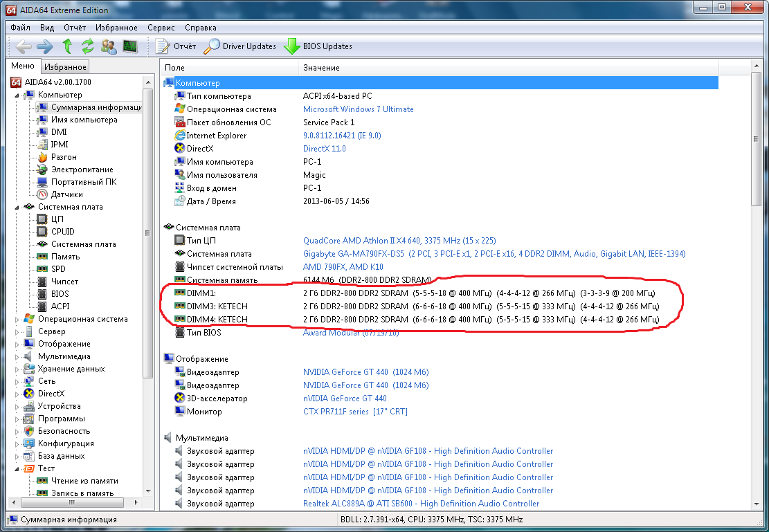Viewport: 769px width, 532px height.
Task: Click the AIDA64 title bar icon
Action: [11, 10]
